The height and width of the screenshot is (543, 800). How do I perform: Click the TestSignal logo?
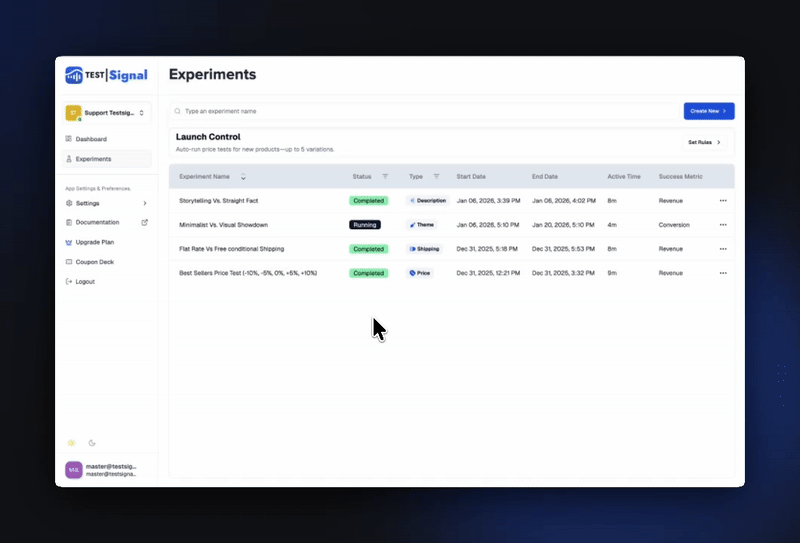click(106, 75)
